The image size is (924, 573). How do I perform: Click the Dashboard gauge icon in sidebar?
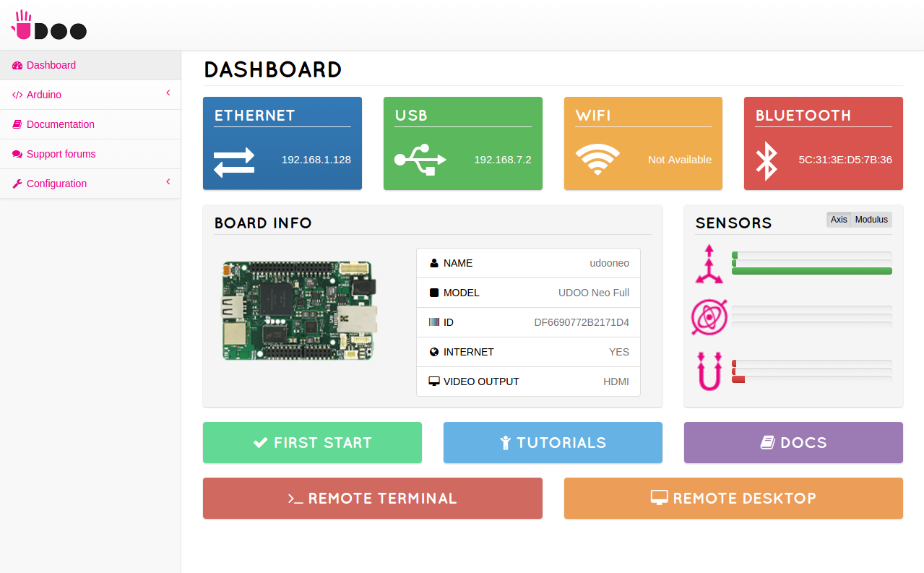coord(17,65)
